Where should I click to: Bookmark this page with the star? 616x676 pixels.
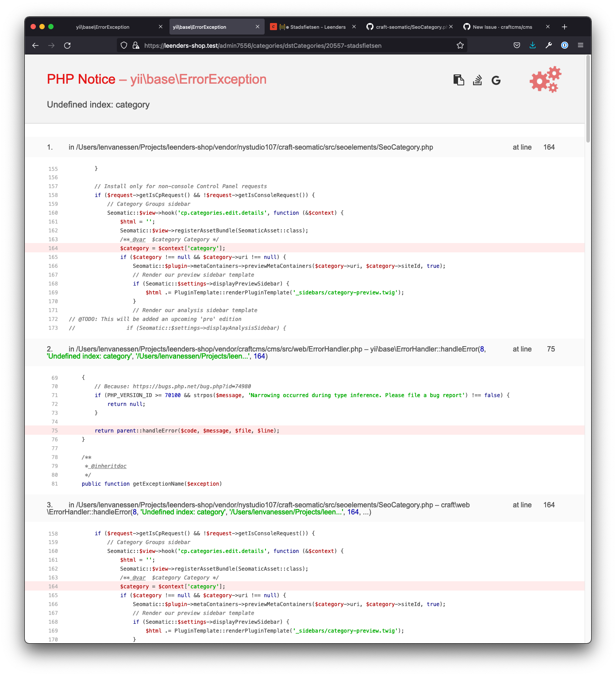460,45
